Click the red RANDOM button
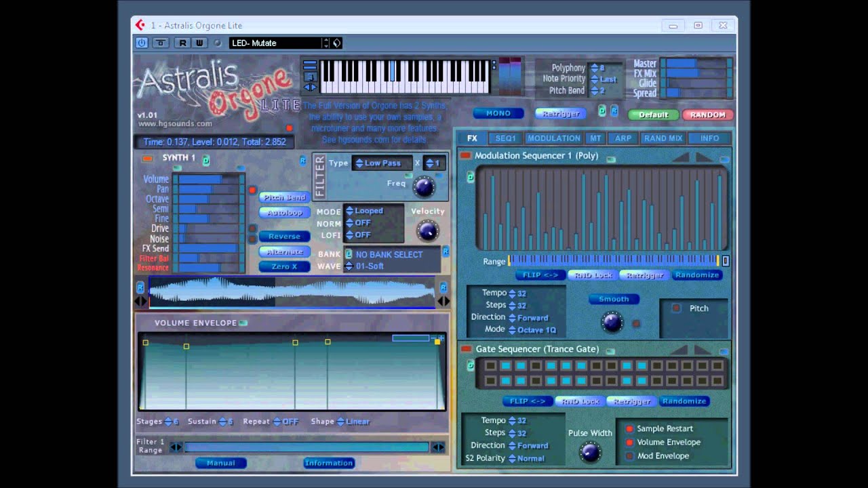The width and height of the screenshot is (868, 488). coord(708,115)
